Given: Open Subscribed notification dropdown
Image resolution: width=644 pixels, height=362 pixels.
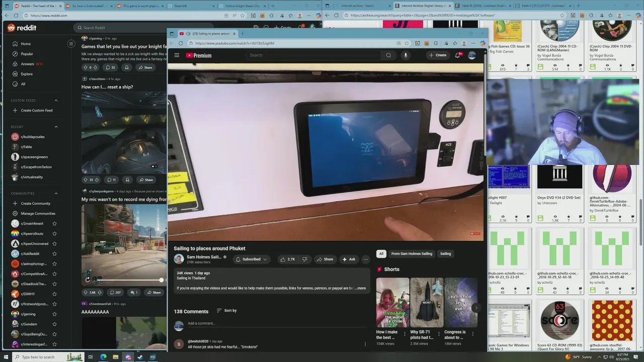Looking at the screenshot, I should coord(251,259).
